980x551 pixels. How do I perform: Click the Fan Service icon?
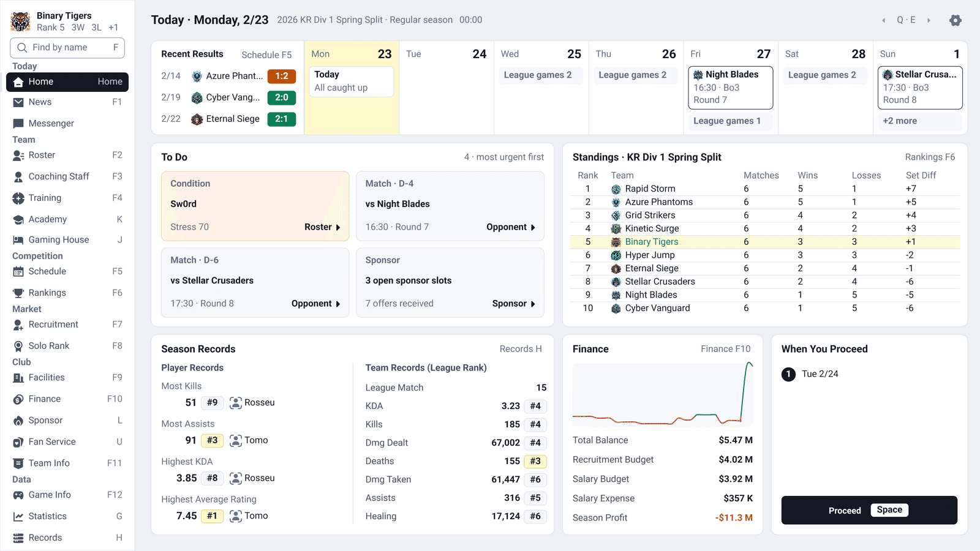tap(18, 442)
